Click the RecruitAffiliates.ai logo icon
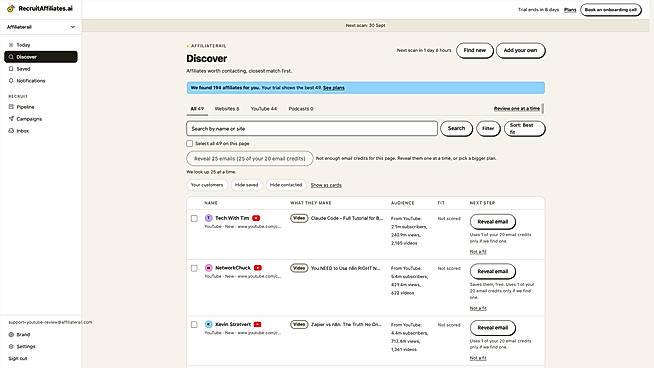Image resolution: width=654 pixels, height=368 pixels. tap(11, 8)
